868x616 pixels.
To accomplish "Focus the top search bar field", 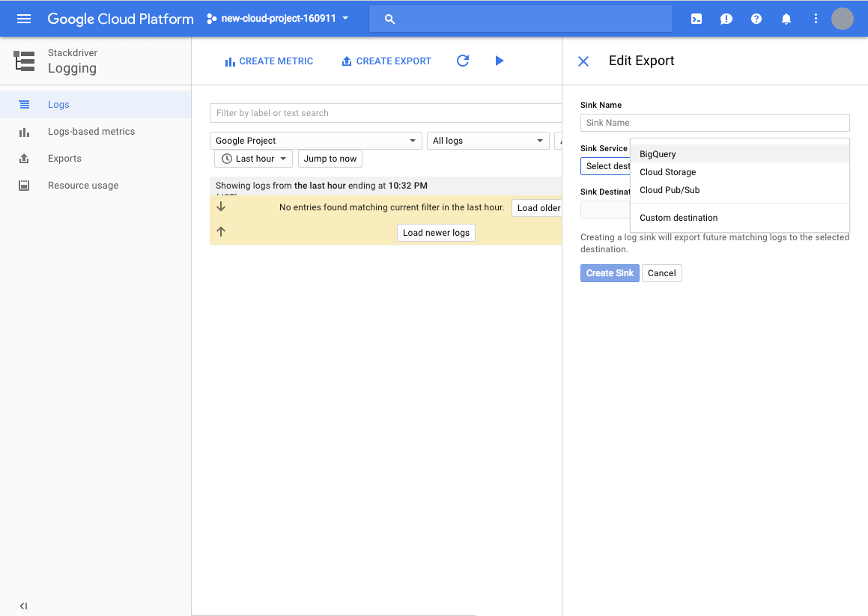I will [x=521, y=19].
